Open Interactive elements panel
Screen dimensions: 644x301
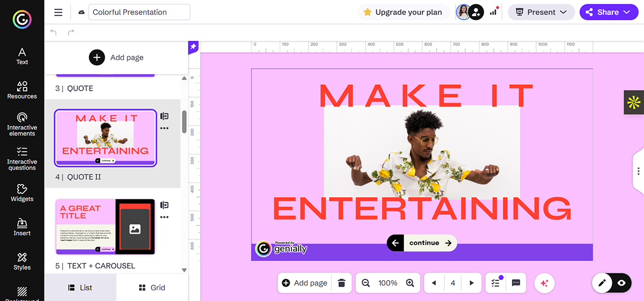pyautogui.click(x=22, y=124)
